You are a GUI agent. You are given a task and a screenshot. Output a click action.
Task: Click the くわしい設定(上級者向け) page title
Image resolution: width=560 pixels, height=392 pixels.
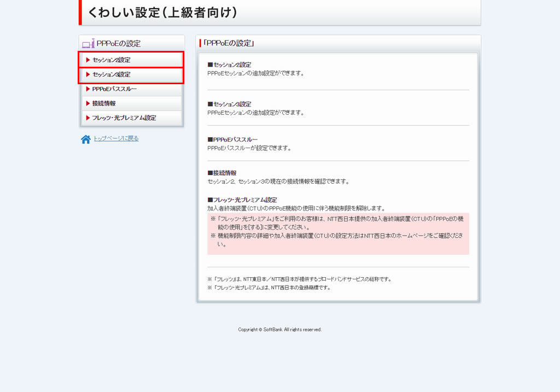162,13
